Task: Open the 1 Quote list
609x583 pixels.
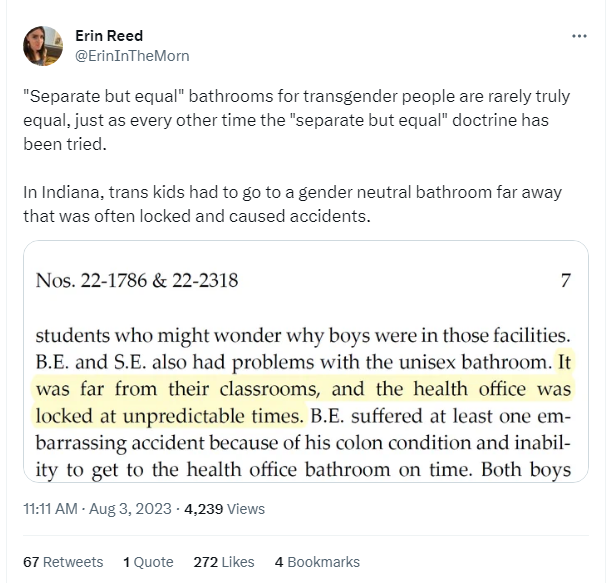Action: tap(148, 562)
